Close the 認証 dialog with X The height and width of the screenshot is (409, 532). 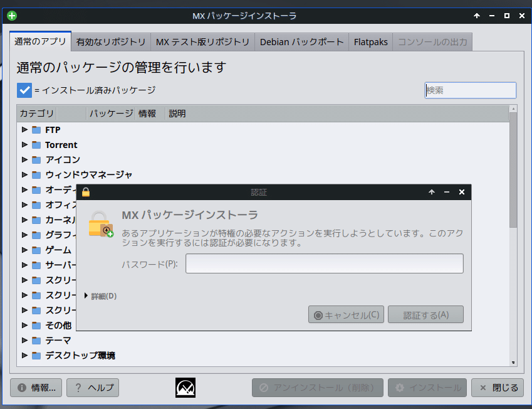(x=462, y=192)
